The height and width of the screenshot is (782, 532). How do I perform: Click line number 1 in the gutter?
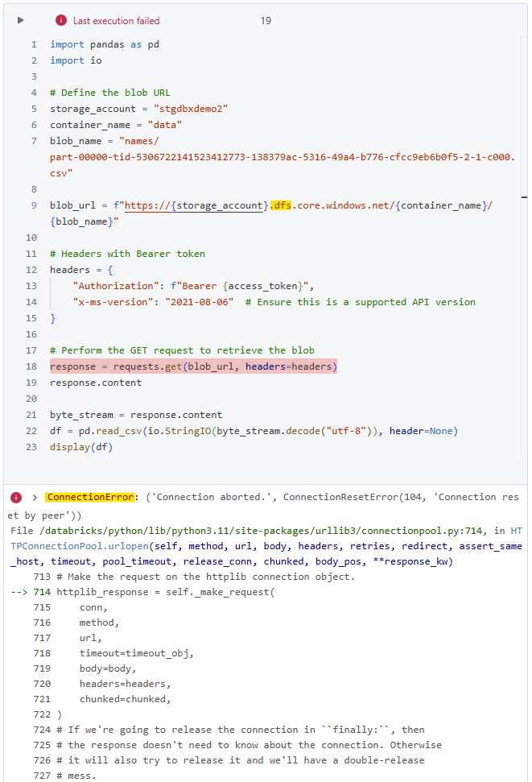click(31, 44)
